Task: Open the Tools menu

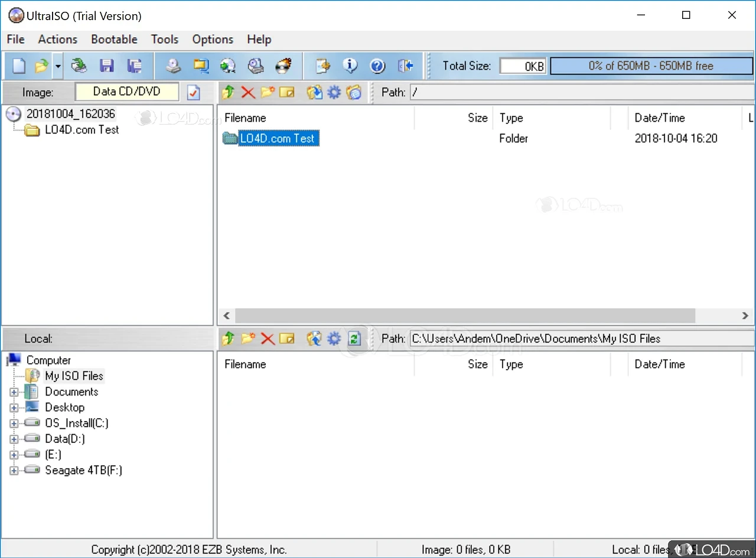Action: 164,39
